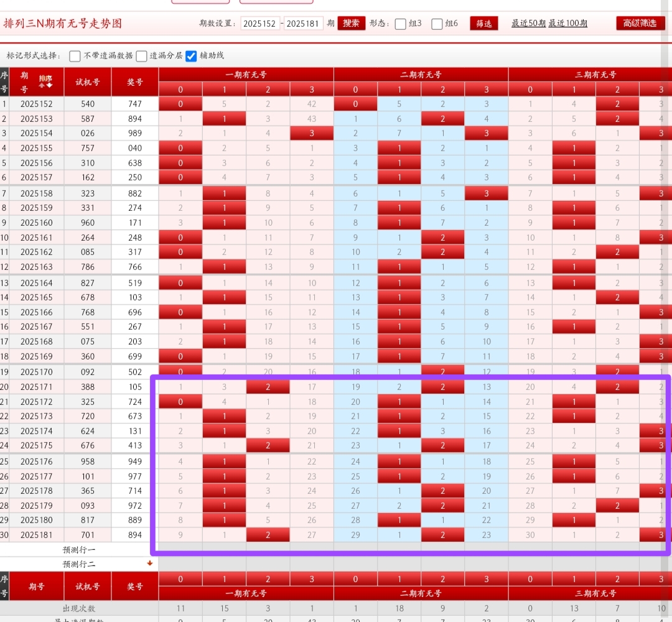
Task: Select the 奖号 column header at top
Action: click(135, 82)
